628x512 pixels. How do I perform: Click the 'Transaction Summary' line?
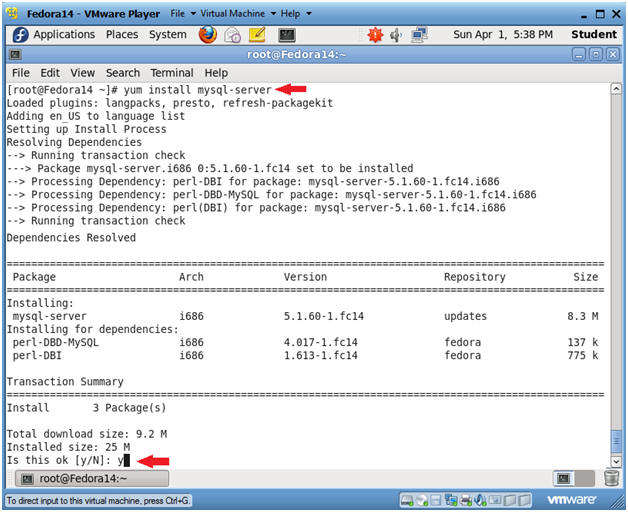tap(65, 381)
